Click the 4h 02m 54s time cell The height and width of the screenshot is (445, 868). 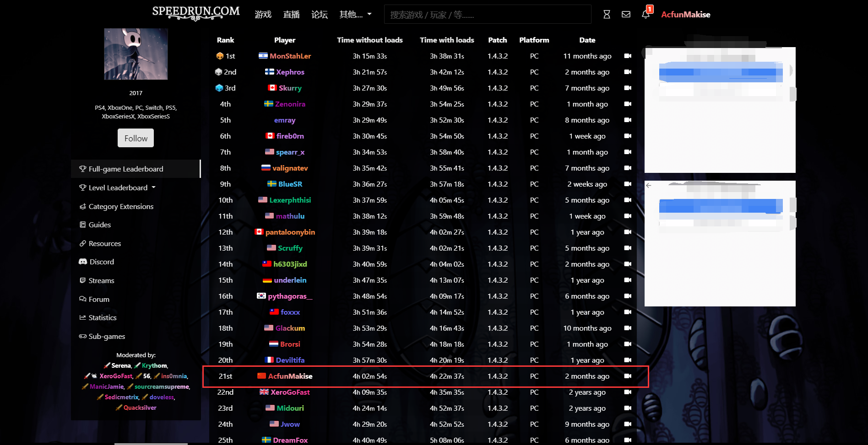tap(370, 376)
